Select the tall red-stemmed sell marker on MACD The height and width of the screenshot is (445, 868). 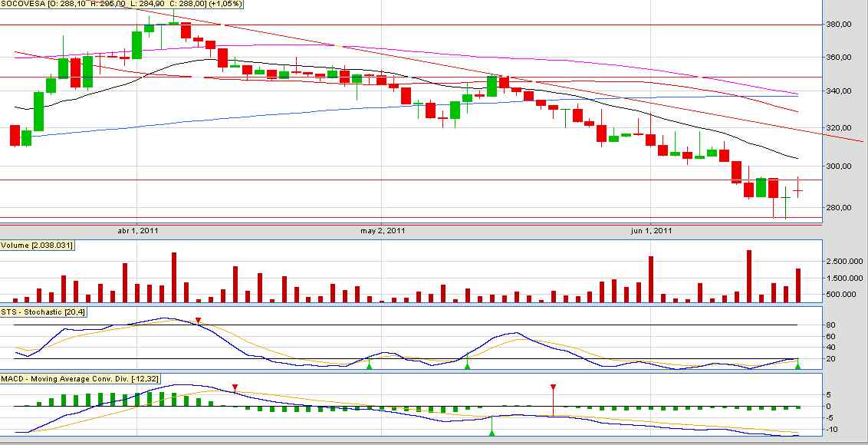pos(552,399)
